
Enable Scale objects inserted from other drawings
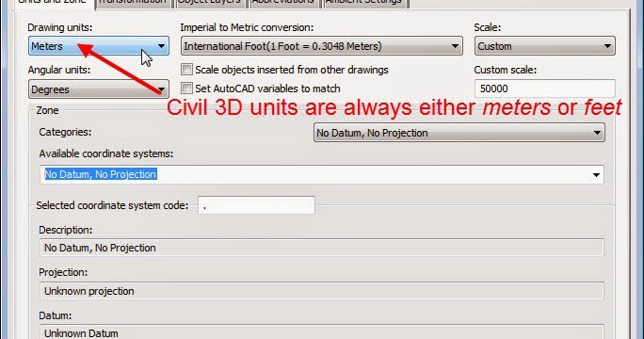(x=186, y=70)
